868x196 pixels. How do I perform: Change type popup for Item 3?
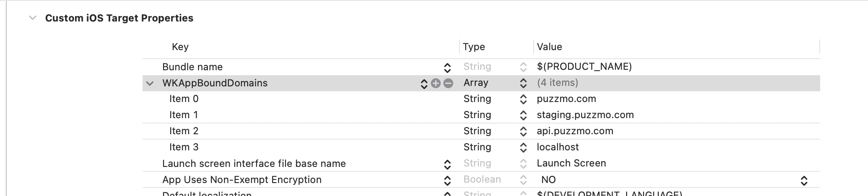[523, 148]
